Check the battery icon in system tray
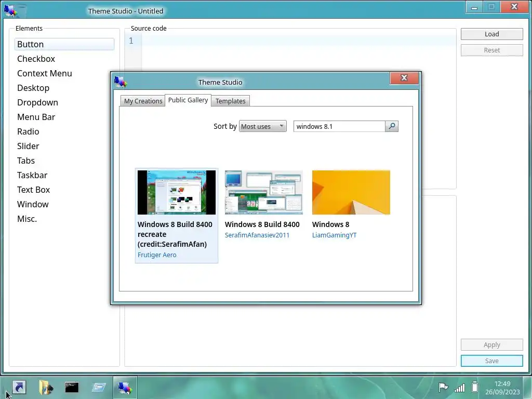Viewport: 532px width, 399px height. click(x=475, y=387)
